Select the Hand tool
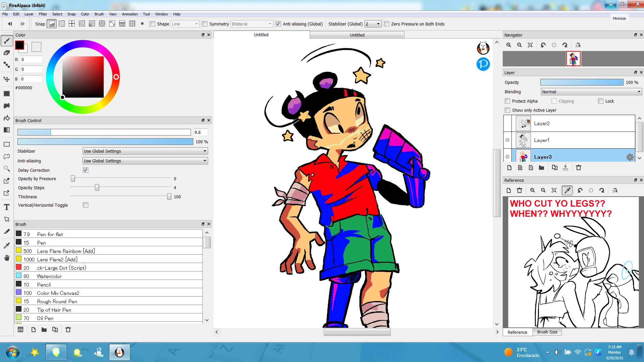The image size is (644, 362). [7, 258]
